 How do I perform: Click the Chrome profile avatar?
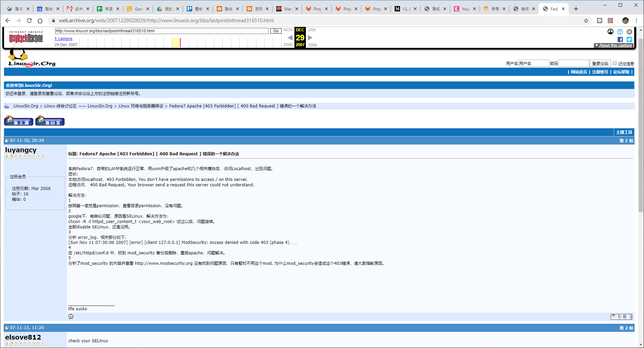coord(625,21)
